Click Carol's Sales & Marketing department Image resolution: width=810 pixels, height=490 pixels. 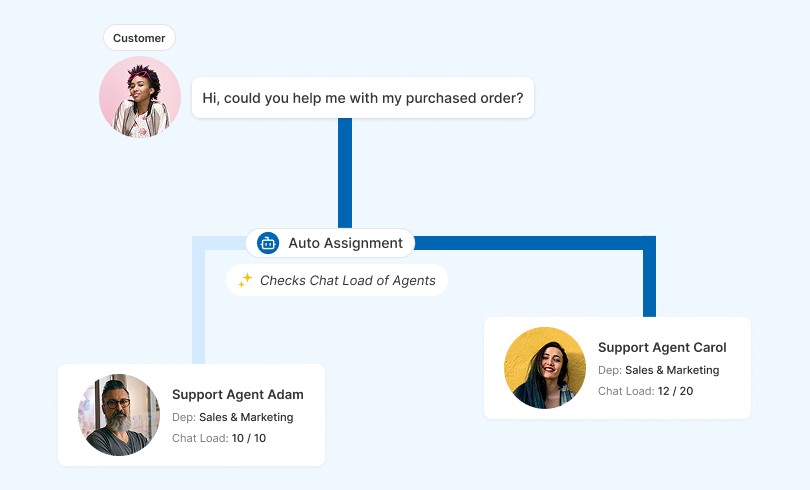click(x=672, y=370)
